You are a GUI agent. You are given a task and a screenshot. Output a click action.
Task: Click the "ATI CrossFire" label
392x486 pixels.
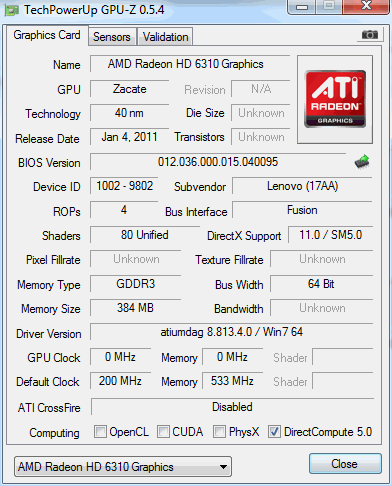(x=49, y=408)
